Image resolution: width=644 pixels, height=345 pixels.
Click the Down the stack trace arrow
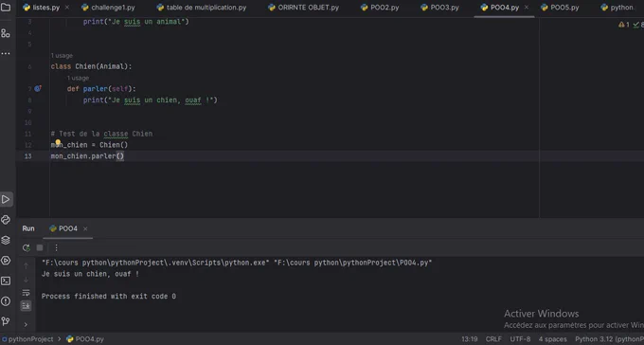click(x=26, y=280)
